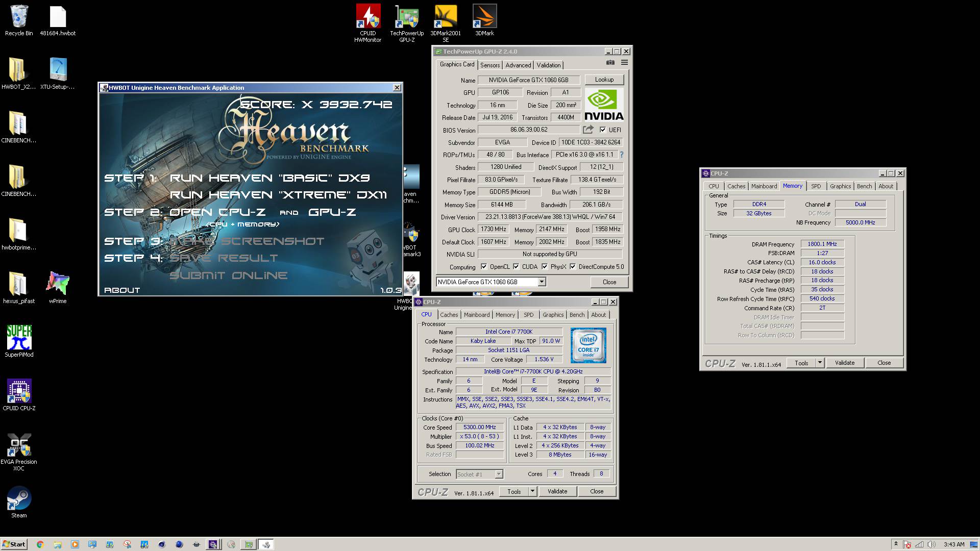Click the Lookup button in GPU-Z
Image resolution: width=980 pixels, height=551 pixels.
point(604,80)
